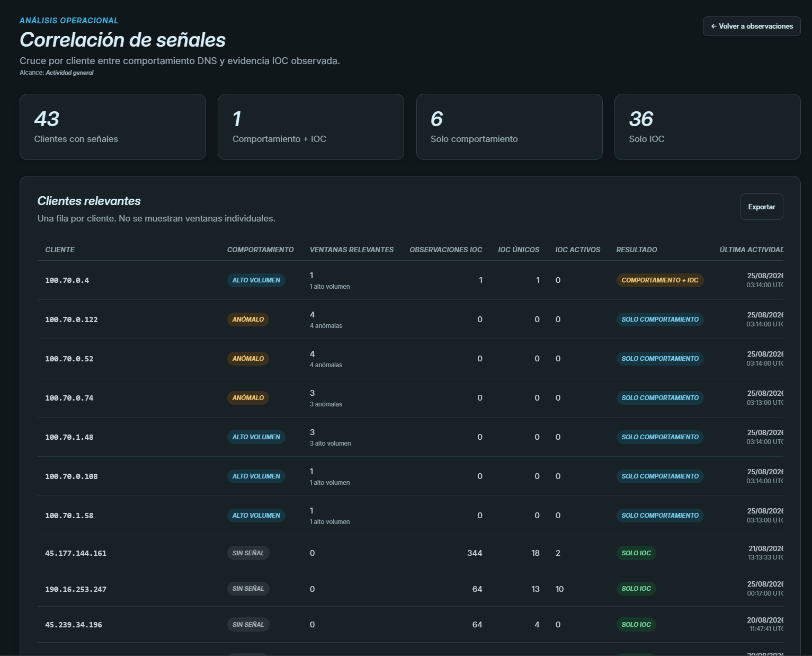Click the ANÁLISIS OPERACIONAL breadcrumb label

coord(69,21)
